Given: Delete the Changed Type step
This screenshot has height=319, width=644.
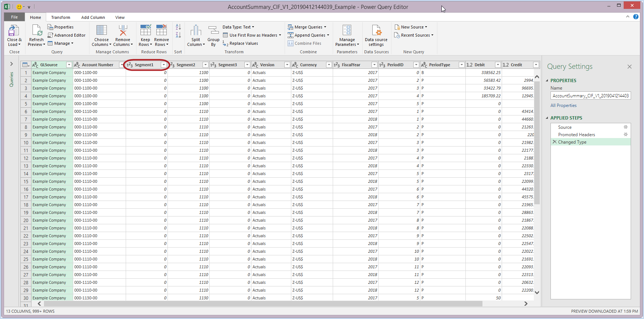Looking at the screenshot, I should [555, 142].
